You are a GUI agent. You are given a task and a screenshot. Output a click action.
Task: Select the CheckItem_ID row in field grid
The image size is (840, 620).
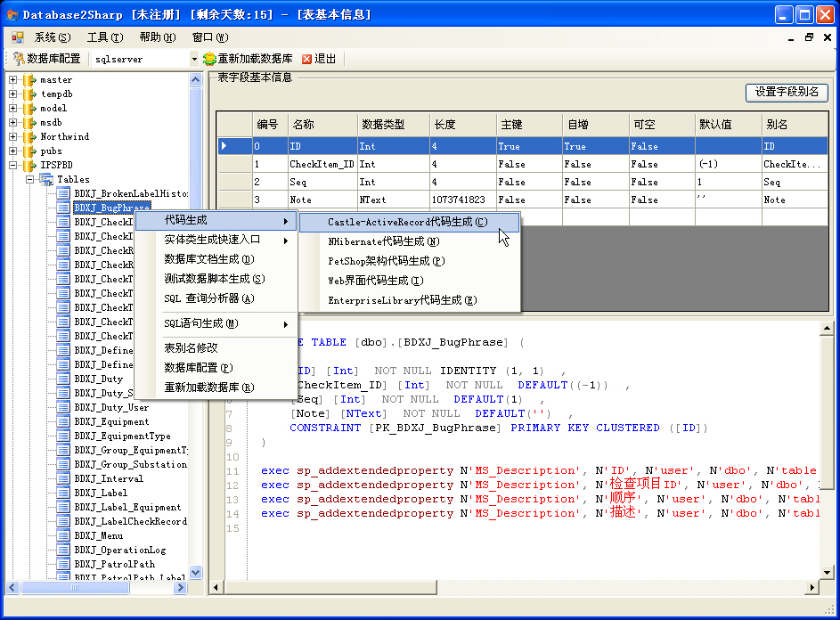(322, 164)
